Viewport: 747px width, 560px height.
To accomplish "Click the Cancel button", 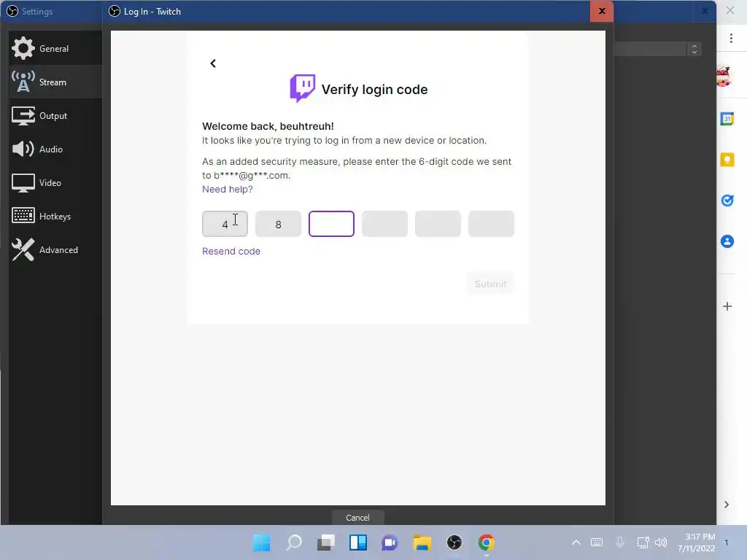I will click(x=357, y=518).
